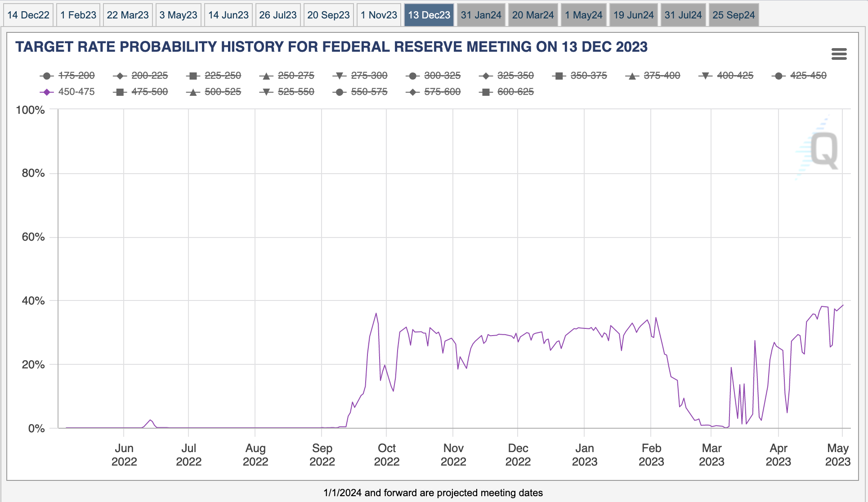
Task: Toggle the 425-450 circle legend marker
Action: click(779, 76)
